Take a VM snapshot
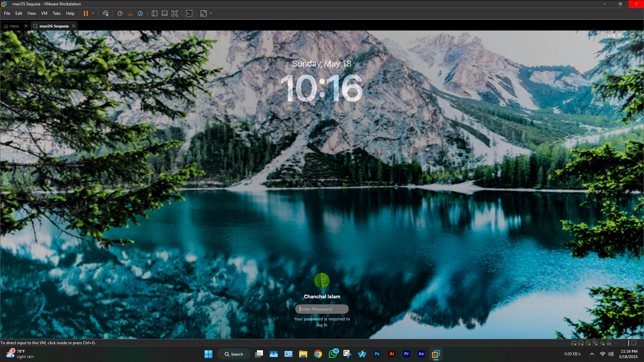The height and width of the screenshot is (362, 644). (120, 13)
